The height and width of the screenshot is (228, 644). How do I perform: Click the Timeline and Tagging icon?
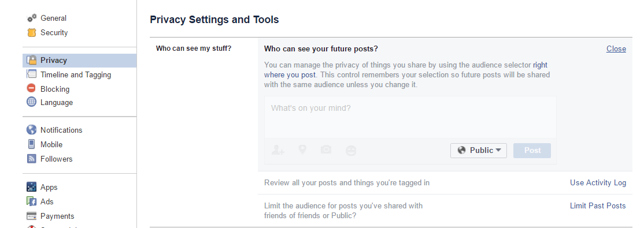(32, 74)
